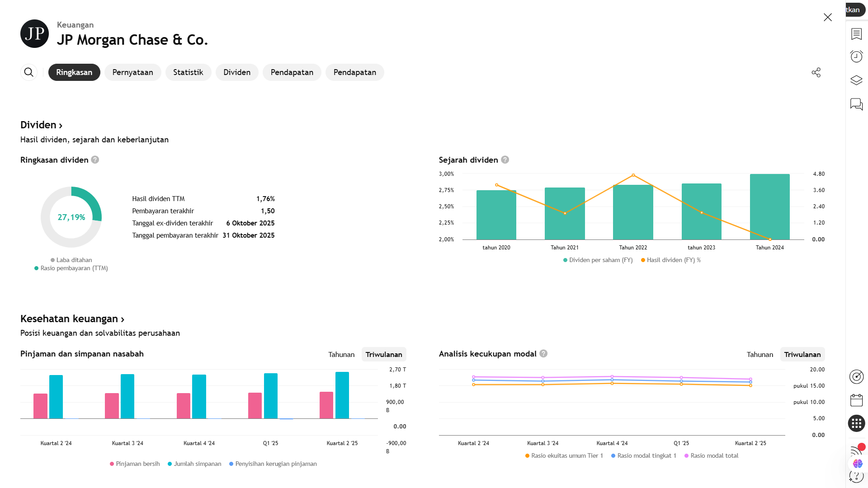Screen dimensions: 868x488
Task: Open the chat bubbles icon
Action: [856, 104]
